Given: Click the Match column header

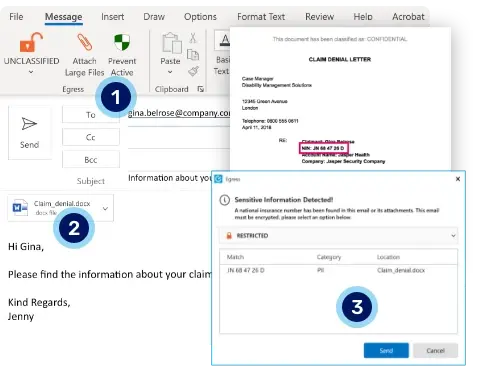Looking at the screenshot, I should pyautogui.click(x=235, y=257).
